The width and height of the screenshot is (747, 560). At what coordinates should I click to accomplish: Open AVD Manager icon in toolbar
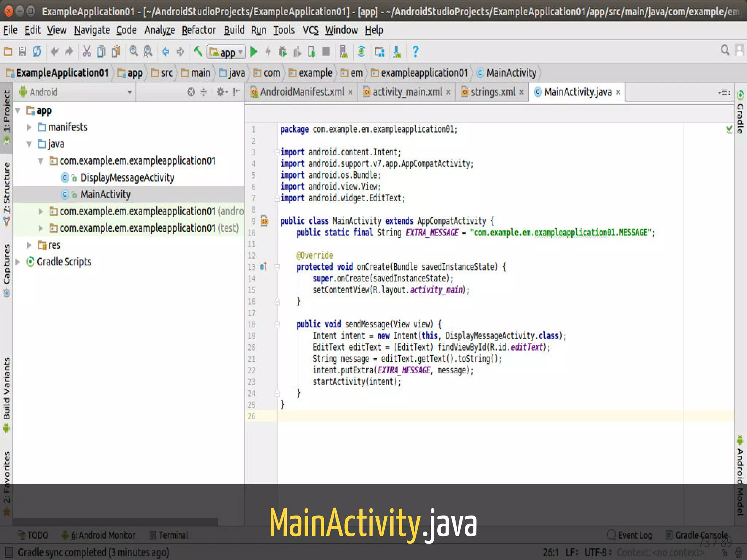(x=344, y=51)
